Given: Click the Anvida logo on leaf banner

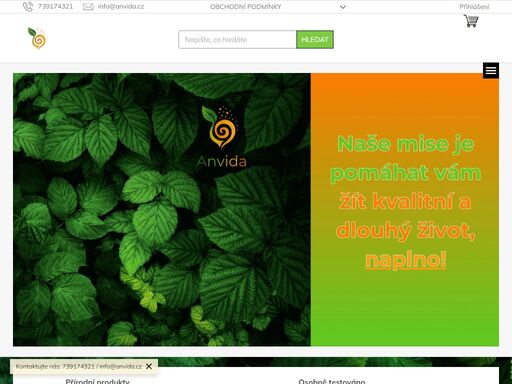Looking at the screenshot, I should point(221,137).
